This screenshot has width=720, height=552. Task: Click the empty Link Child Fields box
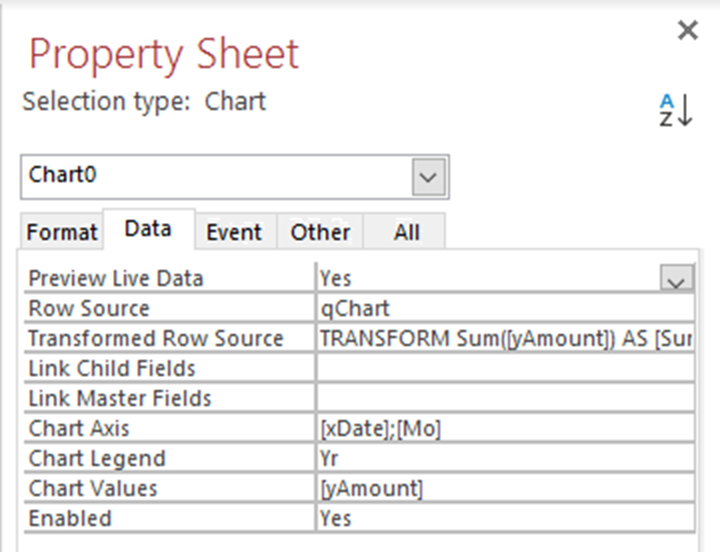click(x=505, y=368)
